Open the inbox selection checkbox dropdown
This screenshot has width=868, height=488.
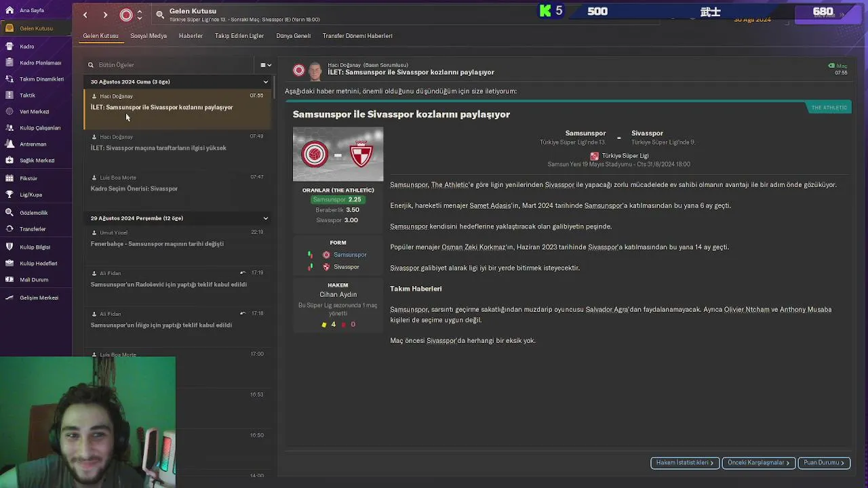(x=266, y=65)
